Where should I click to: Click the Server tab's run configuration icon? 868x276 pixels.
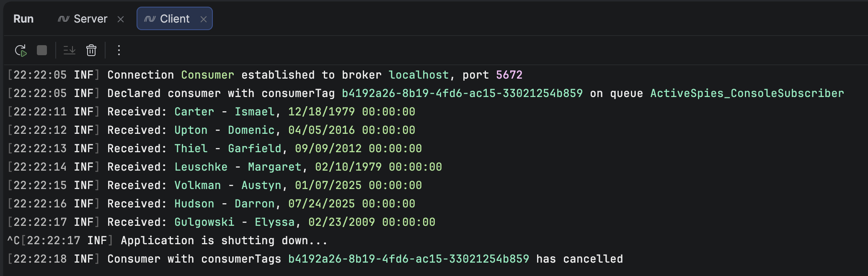(x=64, y=19)
